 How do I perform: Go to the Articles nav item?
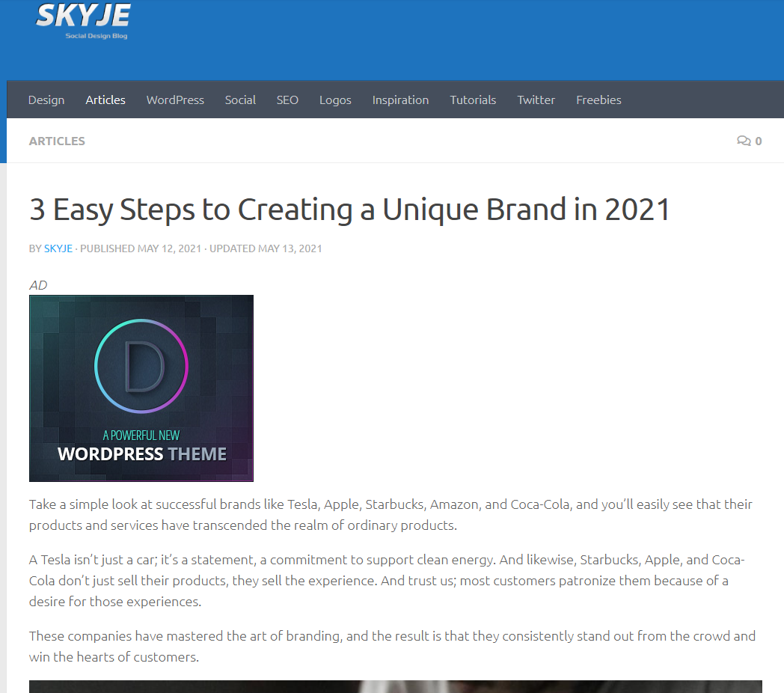click(105, 100)
